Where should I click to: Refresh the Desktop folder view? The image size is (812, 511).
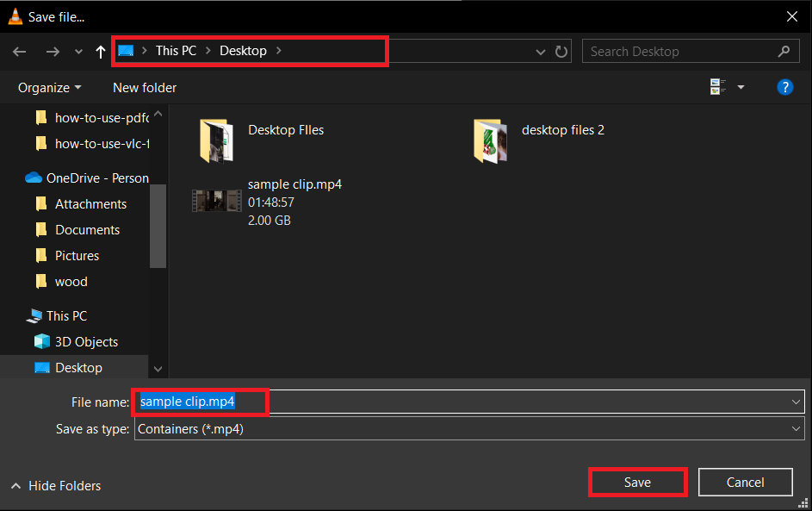pyautogui.click(x=561, y=51)
